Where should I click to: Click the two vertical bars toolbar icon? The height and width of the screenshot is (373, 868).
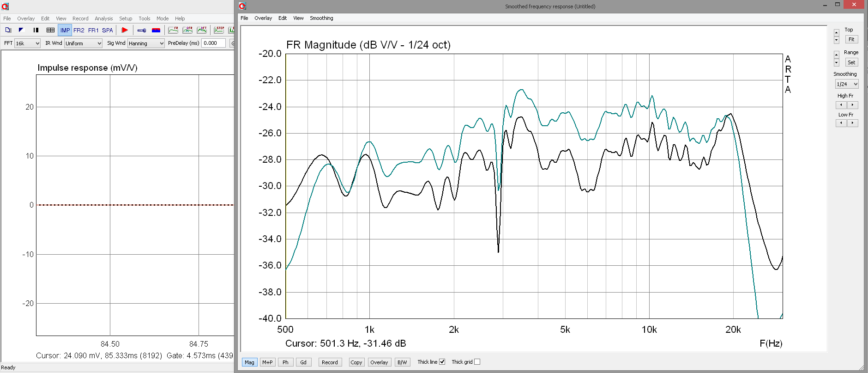point(36,30)
